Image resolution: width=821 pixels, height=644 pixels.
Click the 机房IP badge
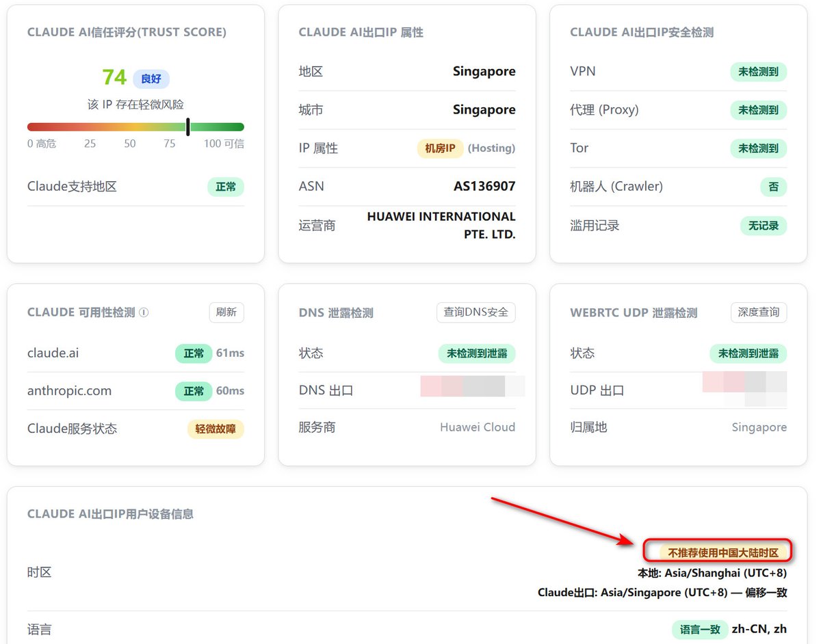441,148
